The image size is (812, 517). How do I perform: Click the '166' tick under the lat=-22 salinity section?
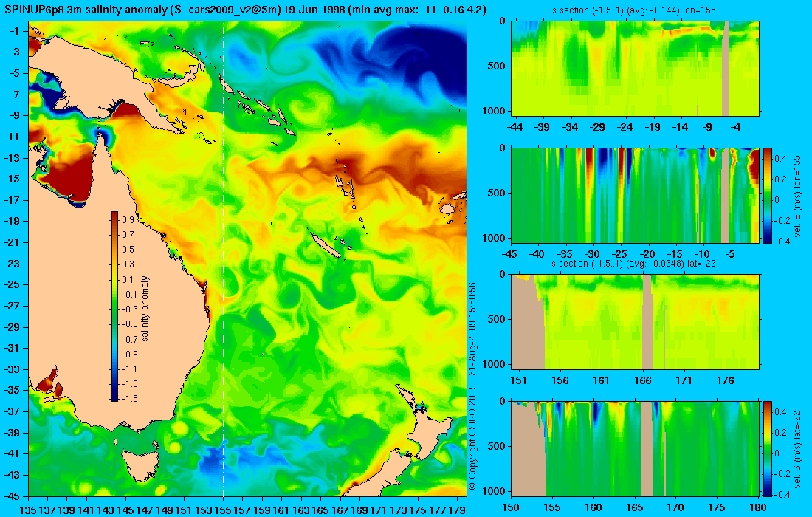tap(643, 381)
